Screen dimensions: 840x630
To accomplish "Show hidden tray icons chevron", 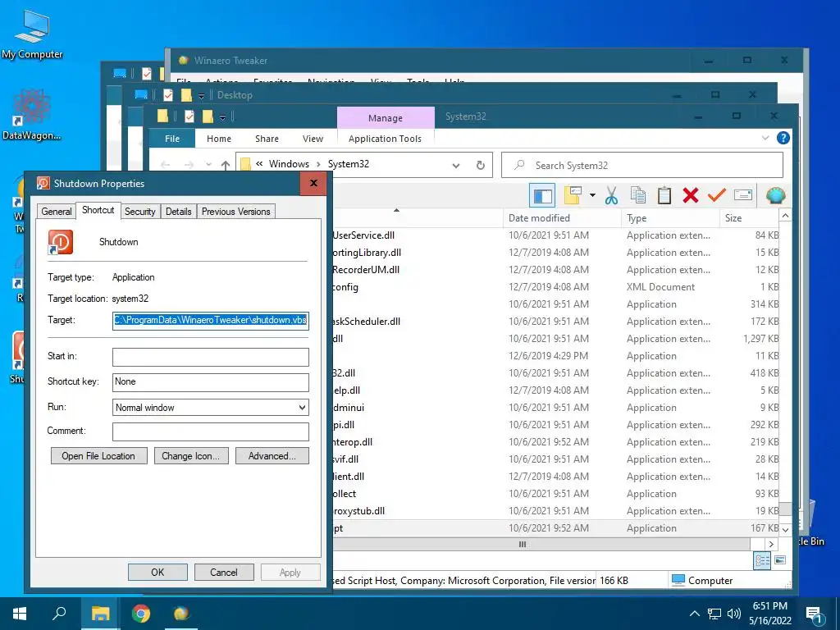I will pos(694,614).
